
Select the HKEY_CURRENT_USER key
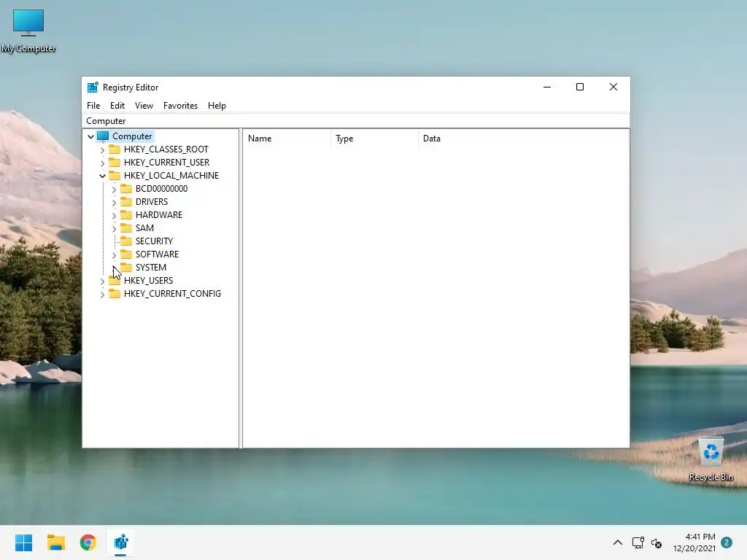click(166, 163)
